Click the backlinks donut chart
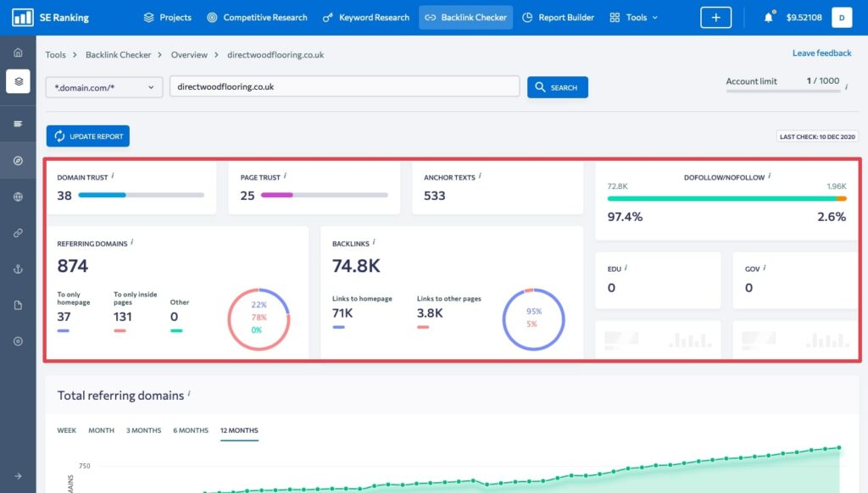 pyautogui.click(x=533, y=319)
